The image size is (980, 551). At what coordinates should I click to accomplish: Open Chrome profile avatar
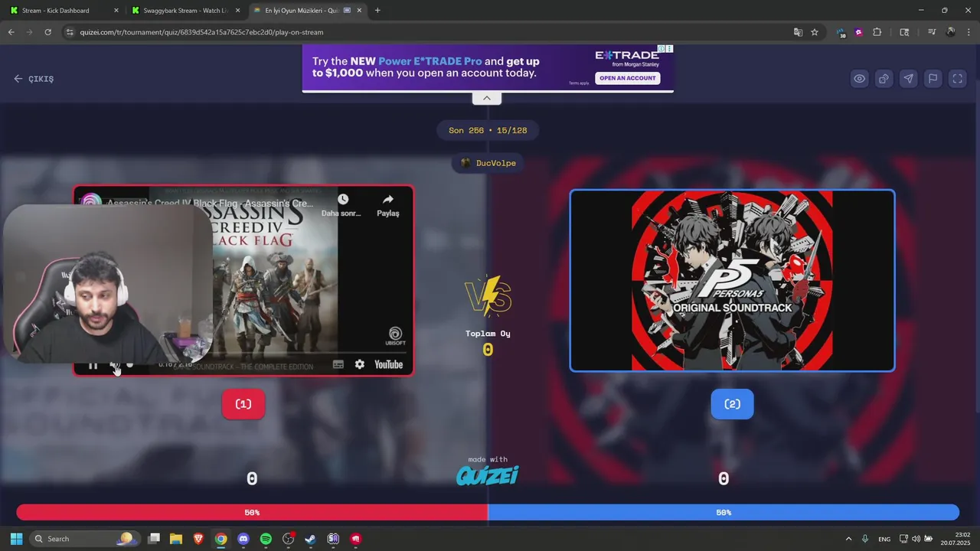point(951,32)
